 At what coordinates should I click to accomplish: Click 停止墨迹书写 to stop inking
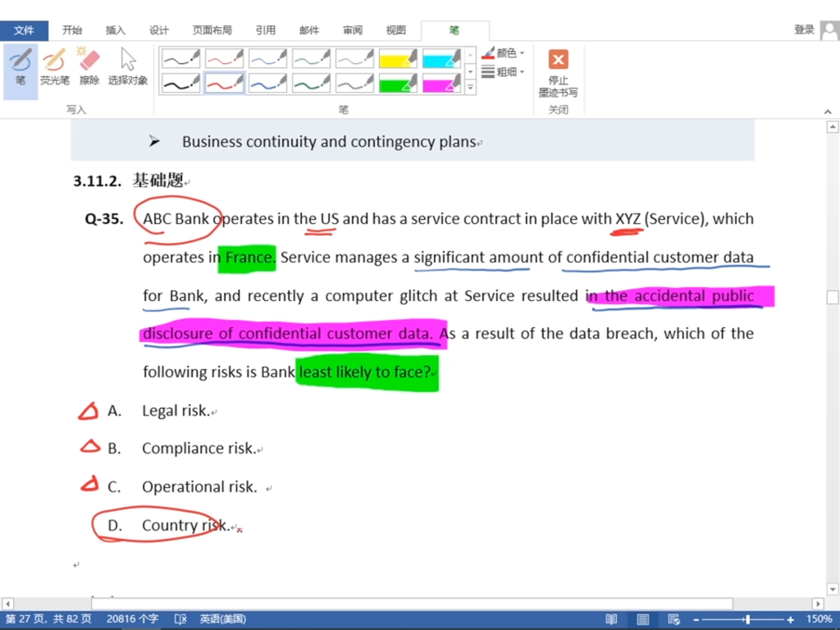click(558, 72)
